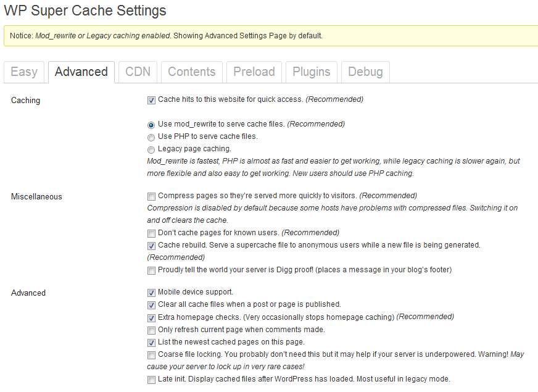The height and width of the screenshot is (392, 538).
Task: Open the Contents tab
Action: 192,72
